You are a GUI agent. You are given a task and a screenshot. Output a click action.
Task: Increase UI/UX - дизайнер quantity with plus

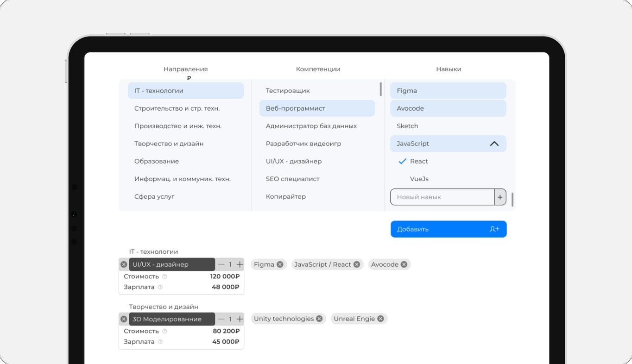point(240,264)
